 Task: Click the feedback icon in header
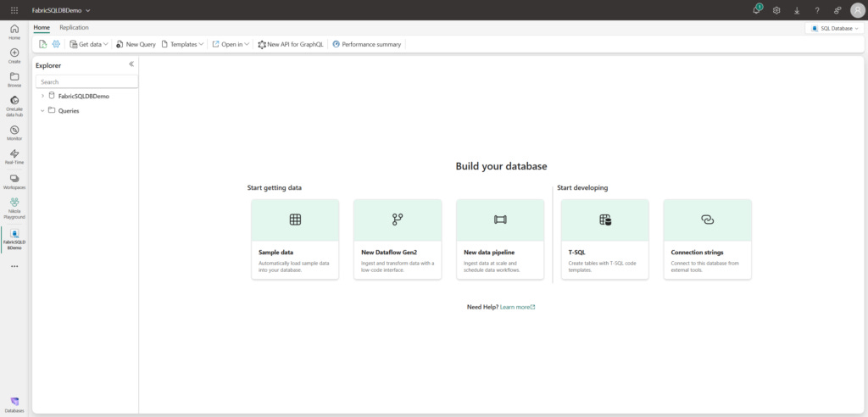tap(837, 10)
